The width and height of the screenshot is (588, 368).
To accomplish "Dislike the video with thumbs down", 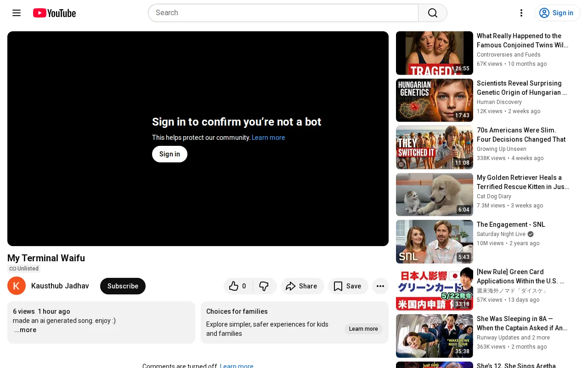I will (265, 286).
